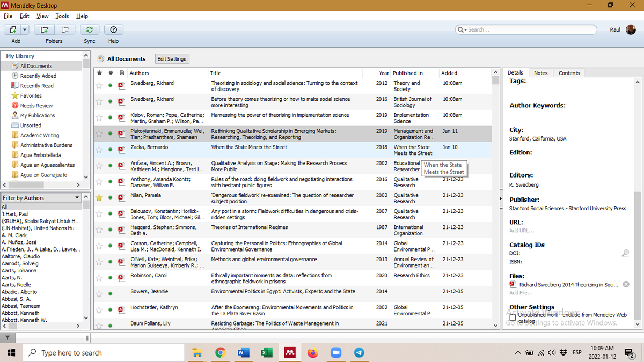
Task: Click the Edit Settings button
Action: [172, 59]
